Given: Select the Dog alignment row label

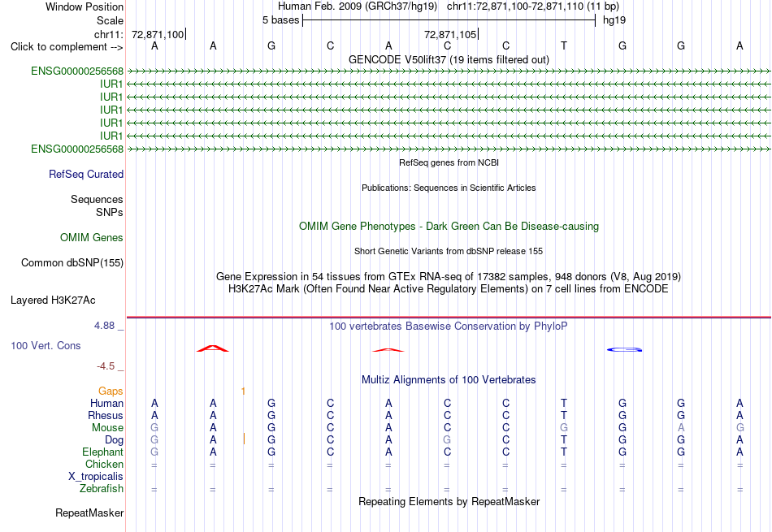Looking at the screenshot, I should [x=115, y=440].
